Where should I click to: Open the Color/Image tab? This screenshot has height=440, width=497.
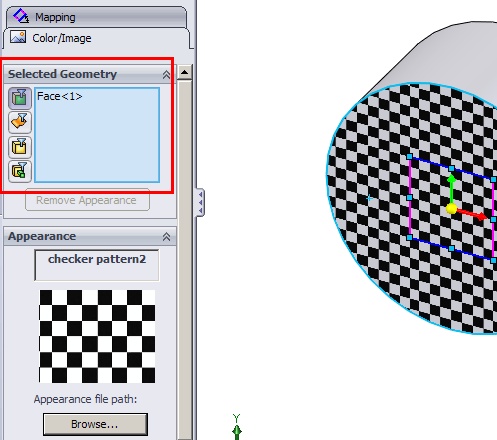tap(97, 38)
